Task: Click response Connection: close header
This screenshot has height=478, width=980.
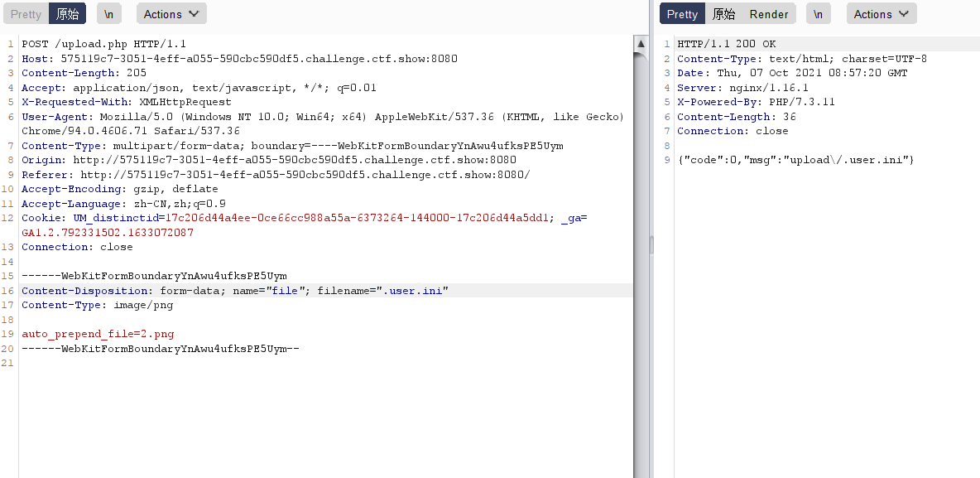Action: (733, 132)
